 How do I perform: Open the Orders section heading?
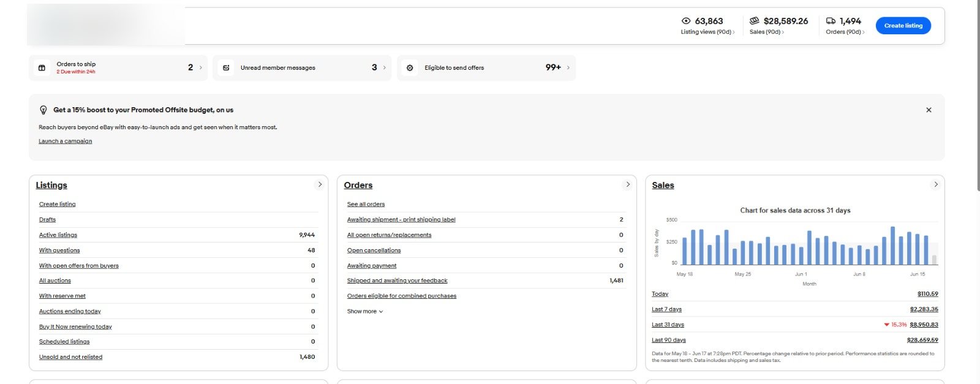(x=358, y=185)
